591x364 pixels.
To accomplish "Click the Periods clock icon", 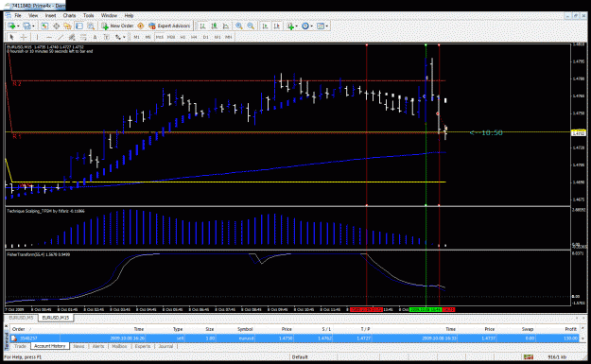I will click(x=304, y=26).
